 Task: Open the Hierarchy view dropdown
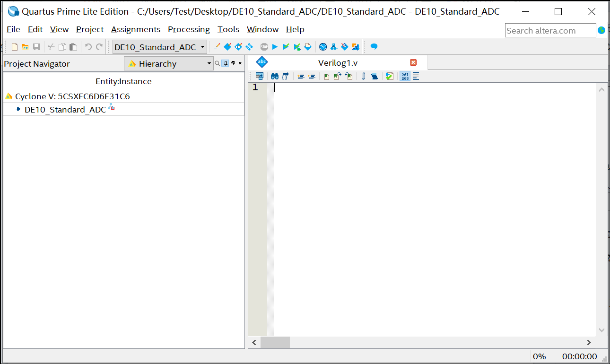pyautogui.click(x=169, y=63)
